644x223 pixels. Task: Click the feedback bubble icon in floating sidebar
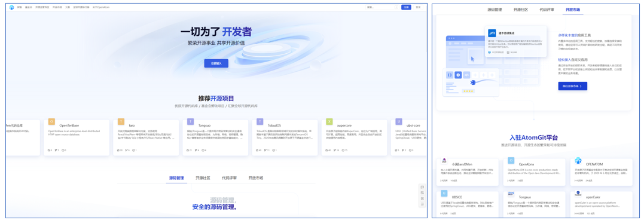[x=422, y=187]
